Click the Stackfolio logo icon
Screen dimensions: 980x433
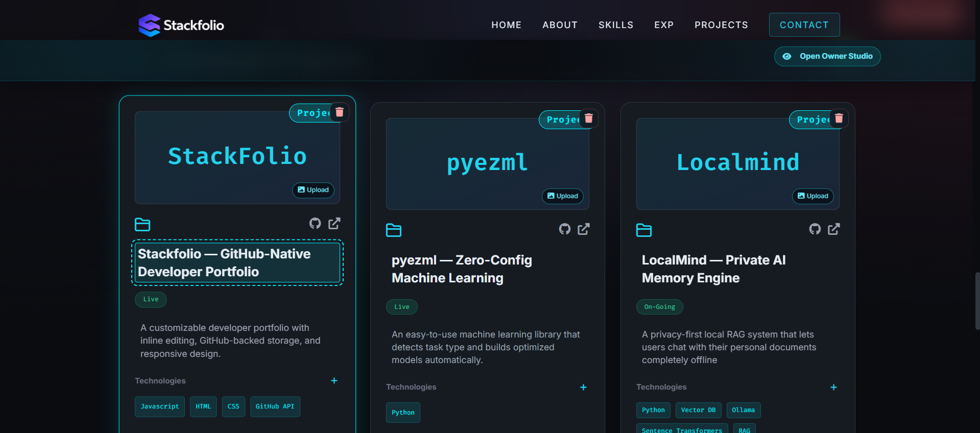pyautogui.click(x=149, y=25)
